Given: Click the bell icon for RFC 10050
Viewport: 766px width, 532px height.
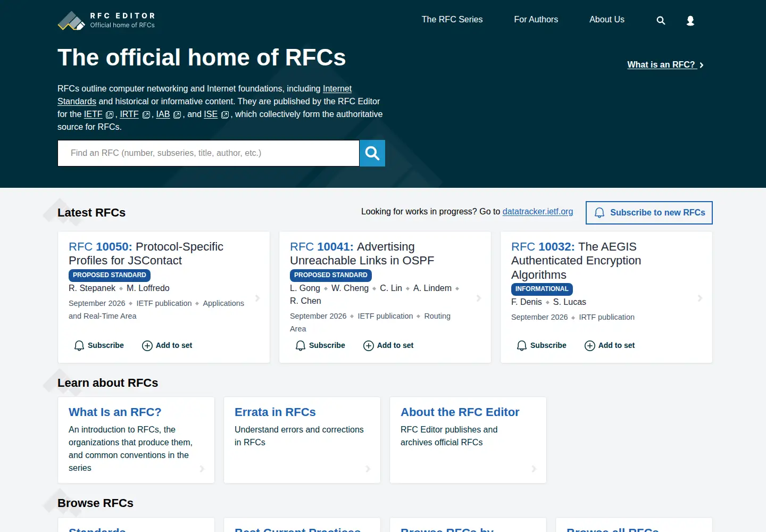Looking at the screenshot, I should [x=79, y=346].
